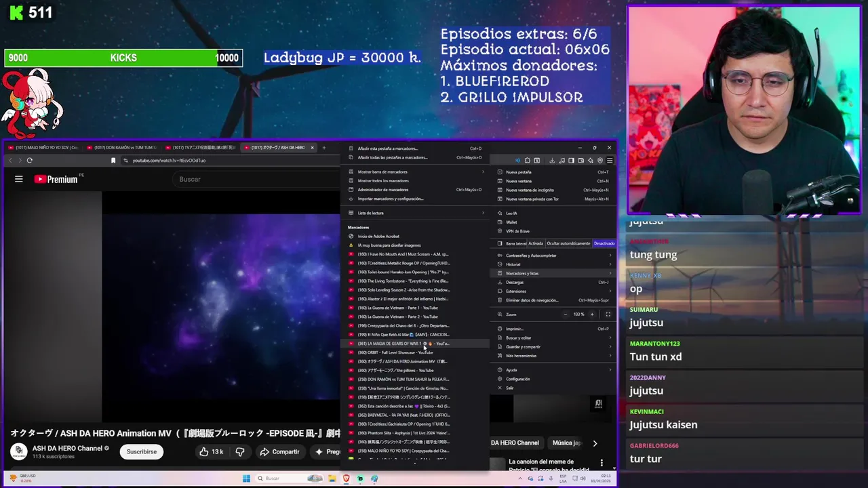
Task: Click the dislike thumbs-down icon
Action: [x=239, y=451]
